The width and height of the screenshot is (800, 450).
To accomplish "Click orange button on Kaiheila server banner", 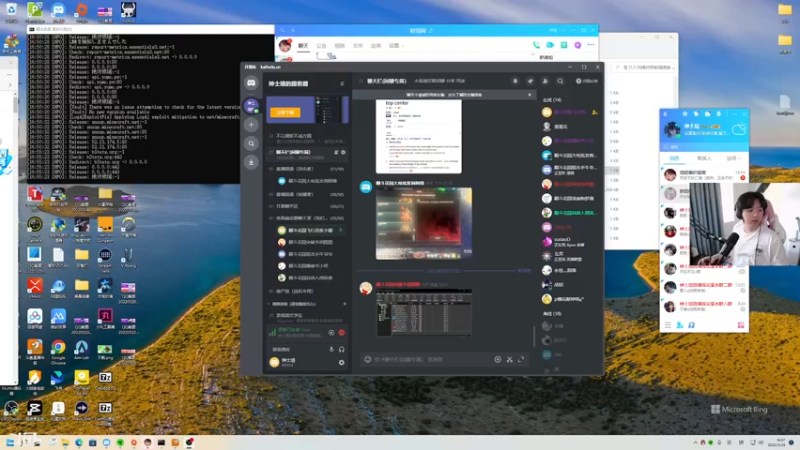I will point(285,112).
